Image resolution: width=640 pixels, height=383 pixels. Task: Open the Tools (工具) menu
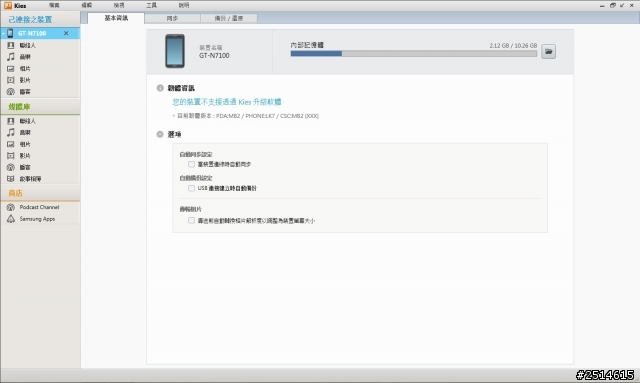151,5
